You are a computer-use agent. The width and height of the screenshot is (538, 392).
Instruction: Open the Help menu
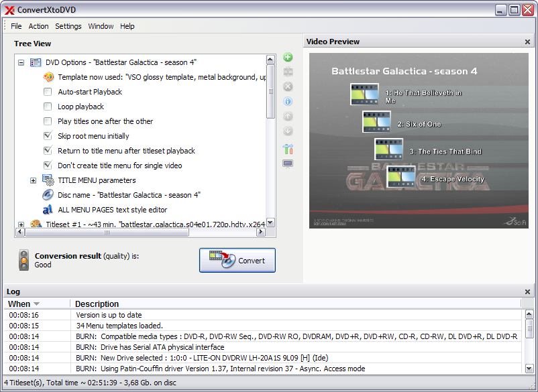pos(127,26)
